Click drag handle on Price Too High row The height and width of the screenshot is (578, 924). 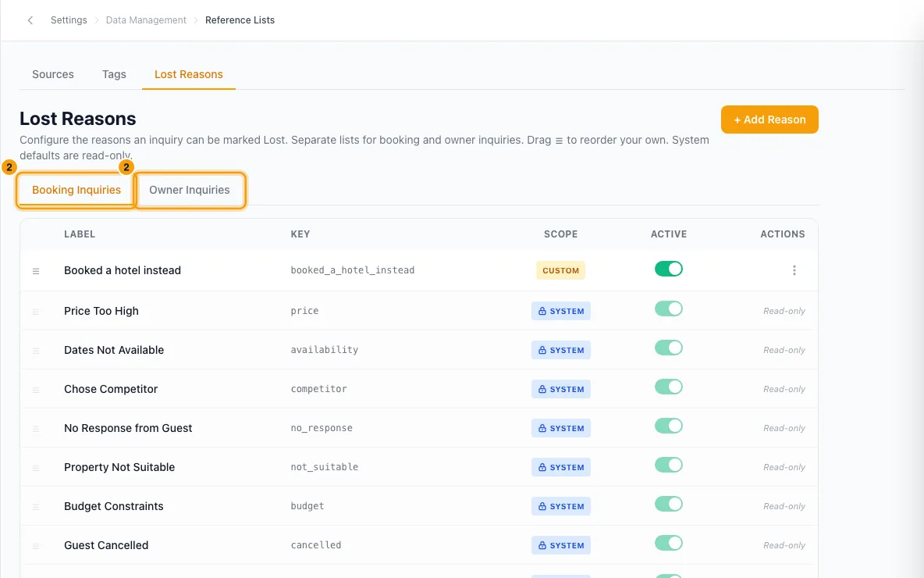coord(36,312)
